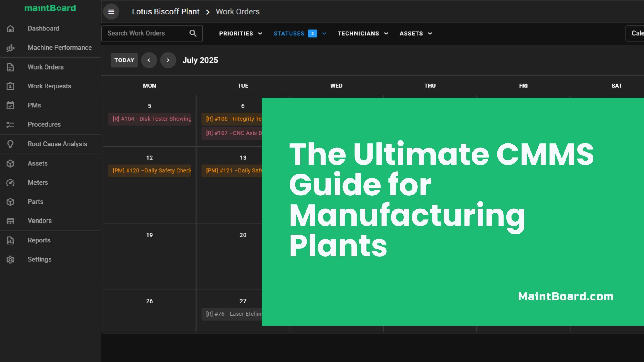Open work order #104 Disk Tester entry
This screenshot has width=644, height=362.
(x=149, y=119)
